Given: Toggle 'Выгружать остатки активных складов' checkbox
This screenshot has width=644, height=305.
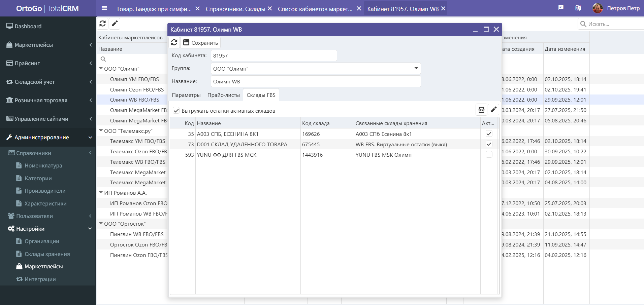Looking at the screenshot, I should click(176, 111).
